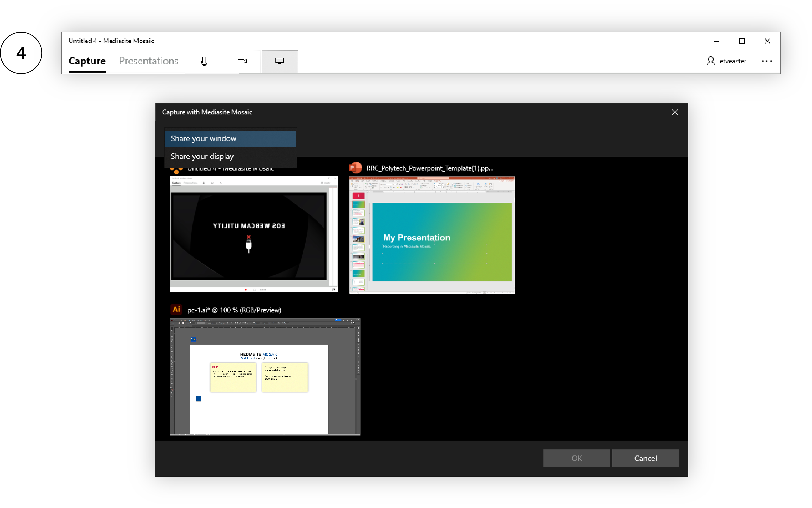Close the Capture with Mediasite Mosaic dialog

(675, 112)
